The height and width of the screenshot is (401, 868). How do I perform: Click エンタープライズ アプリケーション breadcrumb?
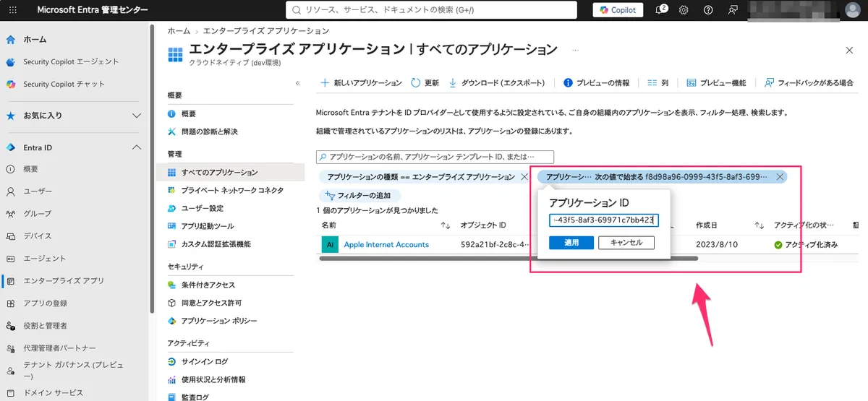[x=266, y=31]
